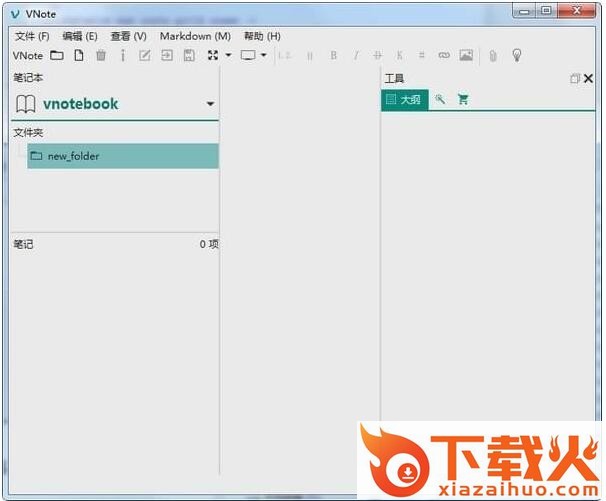Open the Markdown (M) menu
Image resolution: width=606 pixels, height=501 pixels.
point(195,36)
